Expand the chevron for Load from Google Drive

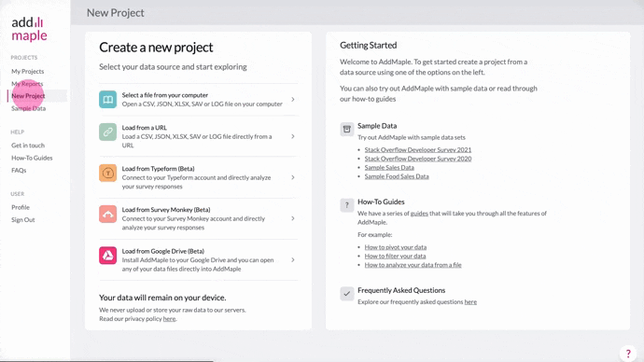tap(293, 259)
